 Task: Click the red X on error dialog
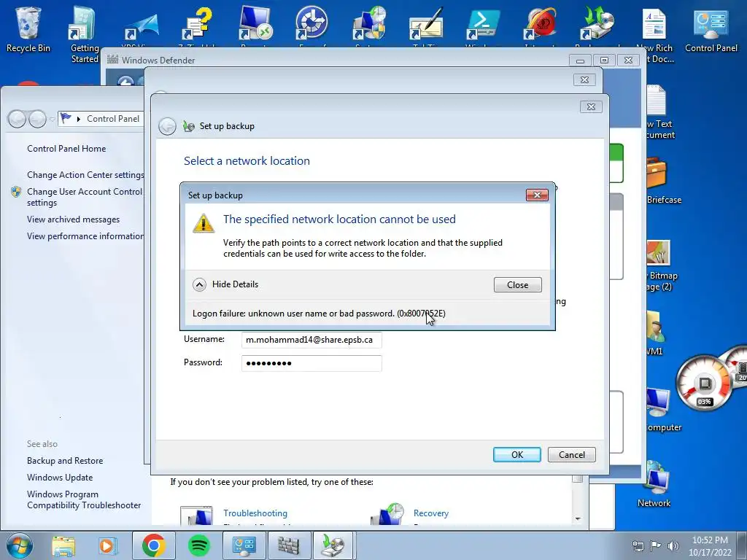pyautogui.click(x=537, y=195)
